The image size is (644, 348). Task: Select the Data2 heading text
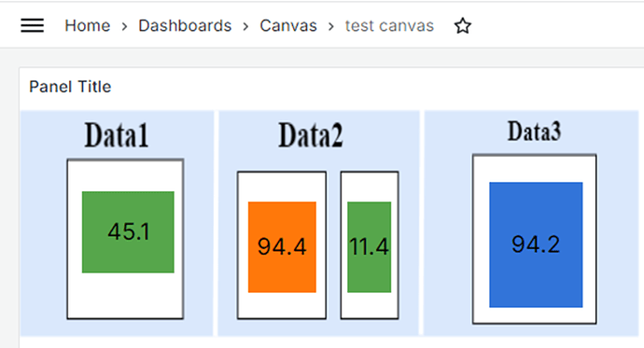coord(311,135)
